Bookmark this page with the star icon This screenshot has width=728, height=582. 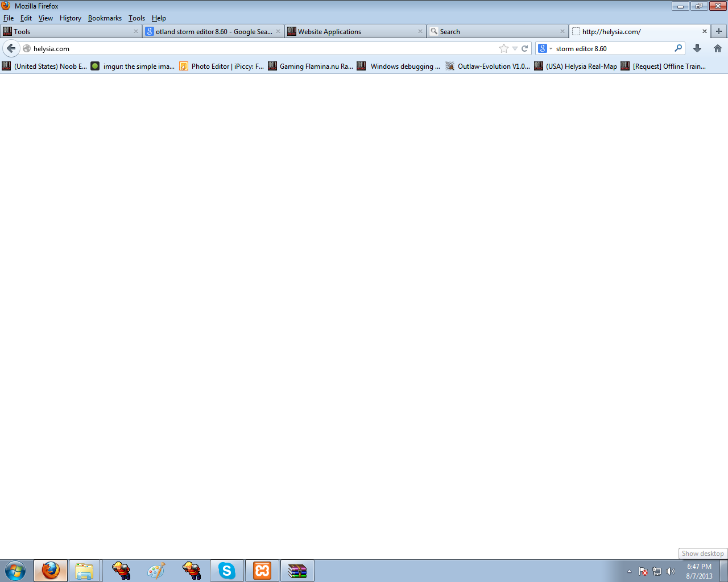[503, 48]
